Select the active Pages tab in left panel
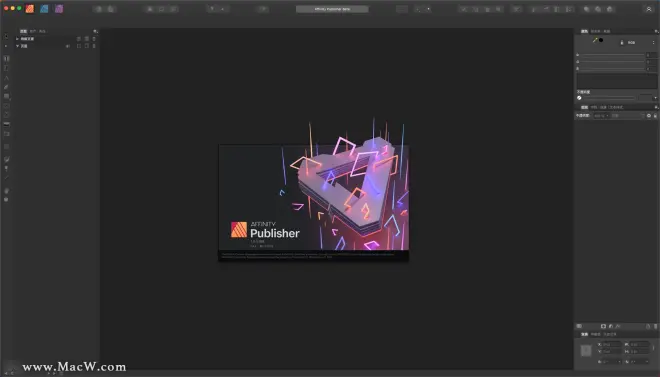Screen dimensions: 660x377 [24, 31]
